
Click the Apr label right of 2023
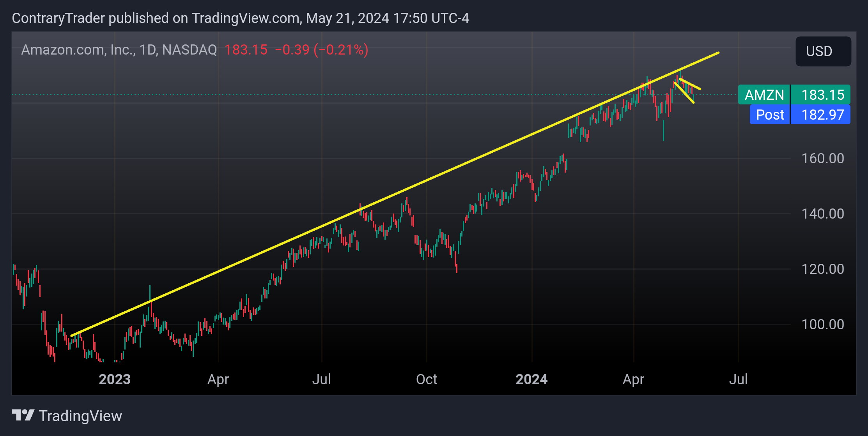point(218,379)
